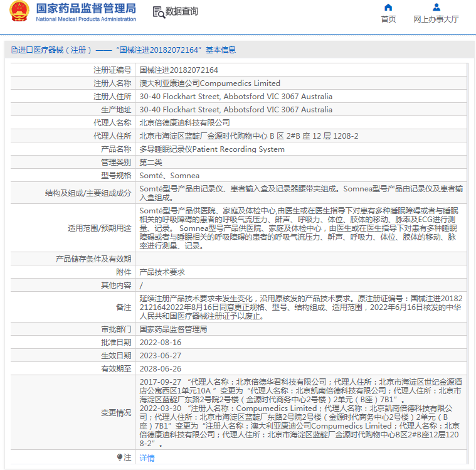The width and height of the screenshot is (476, 470).
Task: Open the 首页 navigation item
Action: click(388, 19)
